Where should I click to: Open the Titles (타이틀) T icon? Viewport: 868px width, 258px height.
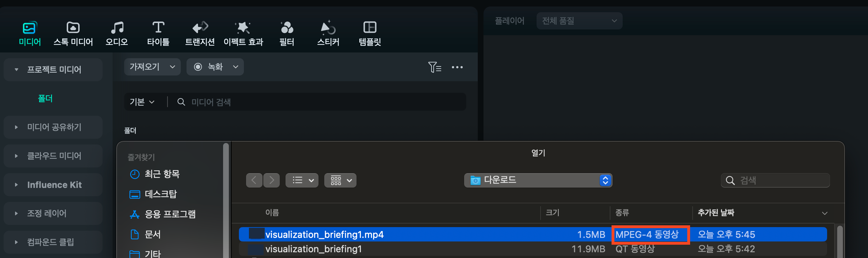point(158,27)
